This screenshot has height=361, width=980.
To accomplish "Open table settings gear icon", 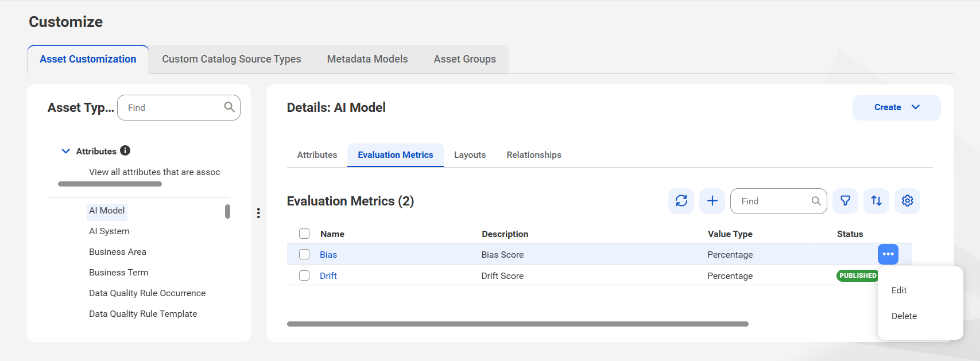I will click(x=907, y=201).
